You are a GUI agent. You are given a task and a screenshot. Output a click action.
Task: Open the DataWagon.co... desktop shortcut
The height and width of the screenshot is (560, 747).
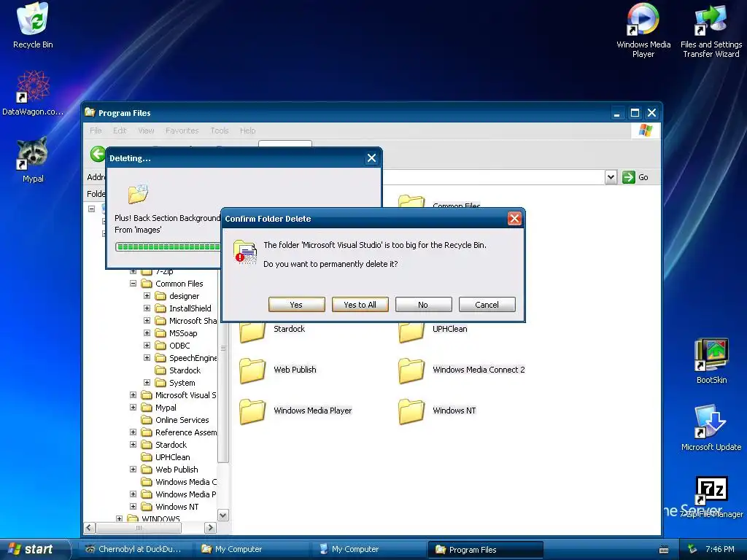pos(32,93)
